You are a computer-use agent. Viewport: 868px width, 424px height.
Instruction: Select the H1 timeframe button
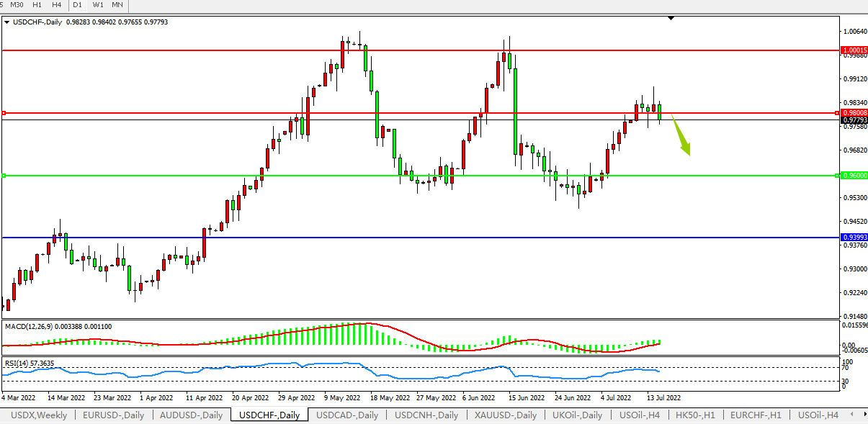[x=37, y=5]
